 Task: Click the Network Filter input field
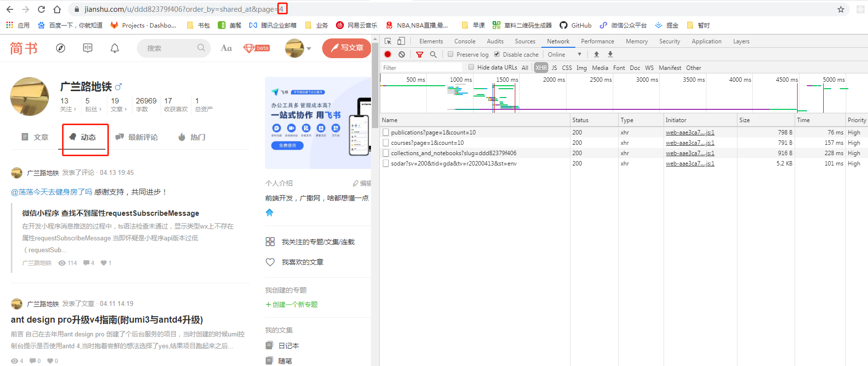coord(422,67)
